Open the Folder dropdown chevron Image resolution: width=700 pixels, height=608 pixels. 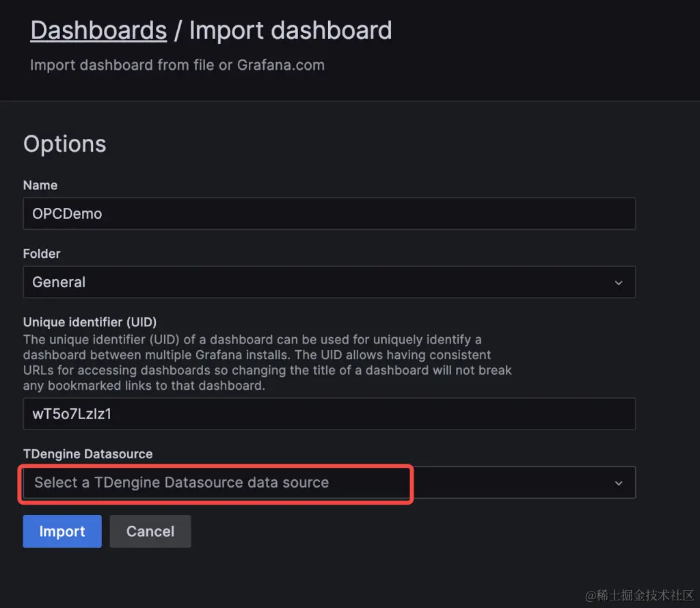[619, 282]
